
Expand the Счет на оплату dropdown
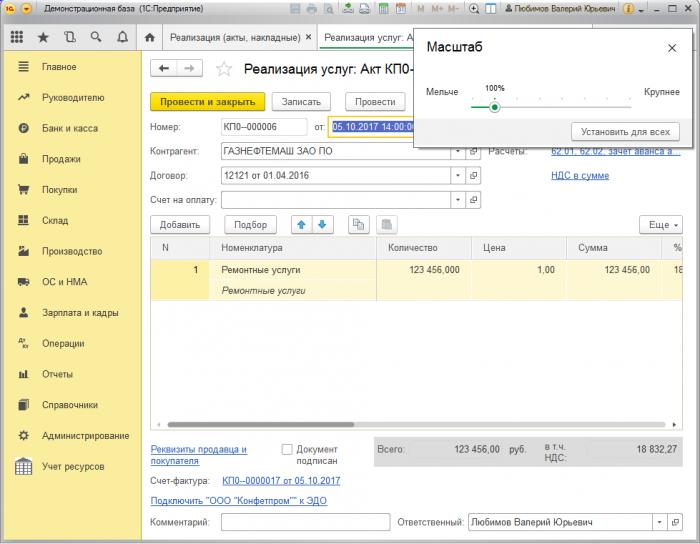pos(458,199)
